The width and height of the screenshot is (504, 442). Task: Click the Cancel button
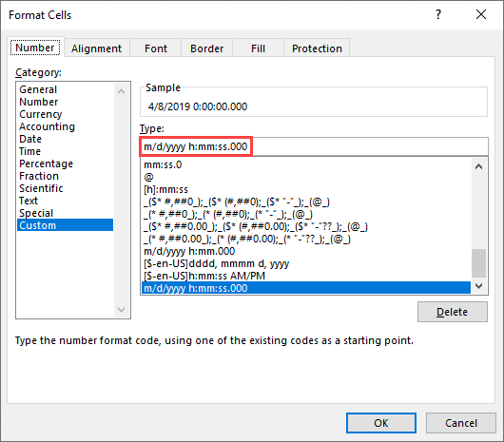[461, 423]
